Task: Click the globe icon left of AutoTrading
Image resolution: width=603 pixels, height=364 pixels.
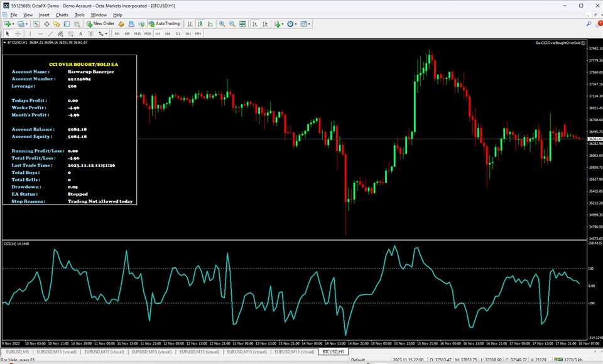Action: point(141,24)
